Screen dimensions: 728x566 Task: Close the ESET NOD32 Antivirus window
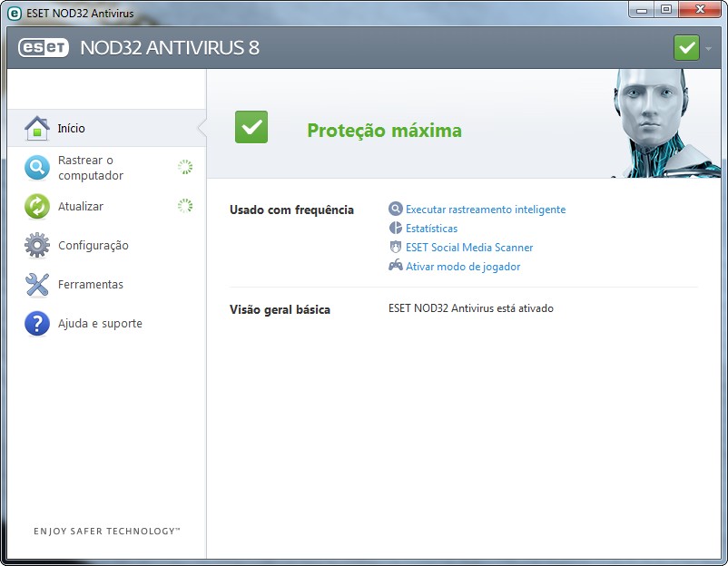[700, 10]
